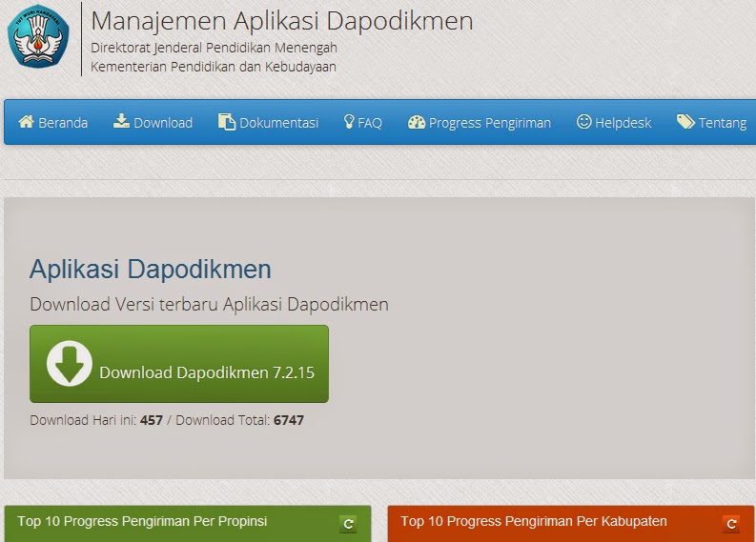Viewport: 756px width, 542px height.
Task: Click the white circular down-arrow download icon
Action: (70, 363)
